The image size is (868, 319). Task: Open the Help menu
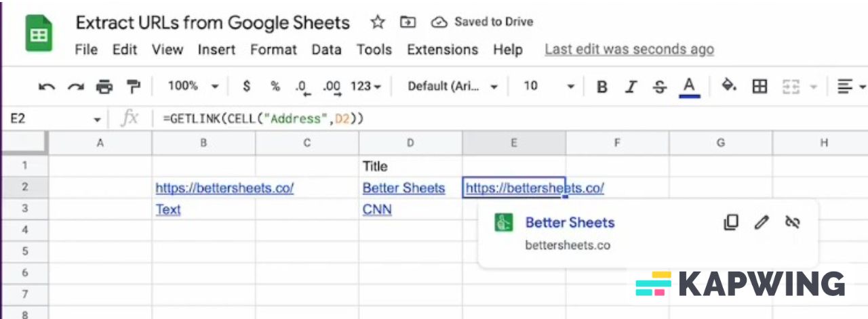coord(508,49)
